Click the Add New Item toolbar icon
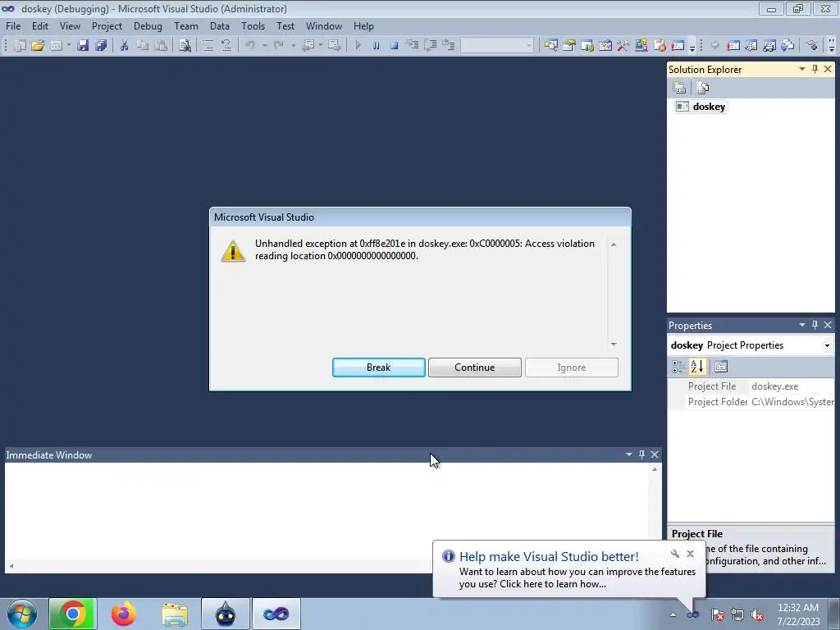 pos(56,46)
